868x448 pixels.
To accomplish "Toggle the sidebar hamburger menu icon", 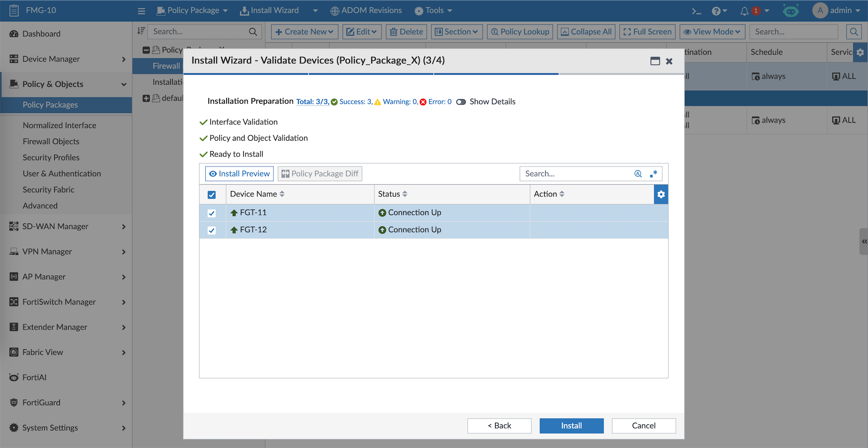I will coord(142,11).
